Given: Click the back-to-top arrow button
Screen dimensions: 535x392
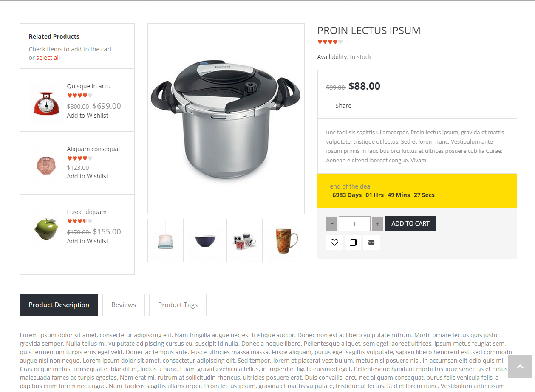Looking at the screenshot, I should coord(520,366).
